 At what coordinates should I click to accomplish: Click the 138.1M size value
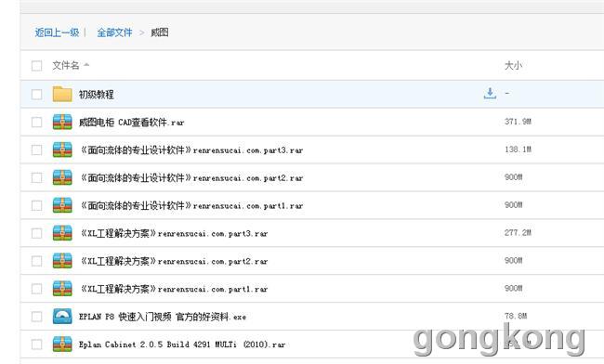pyautogui.click(x=518, y=149)
